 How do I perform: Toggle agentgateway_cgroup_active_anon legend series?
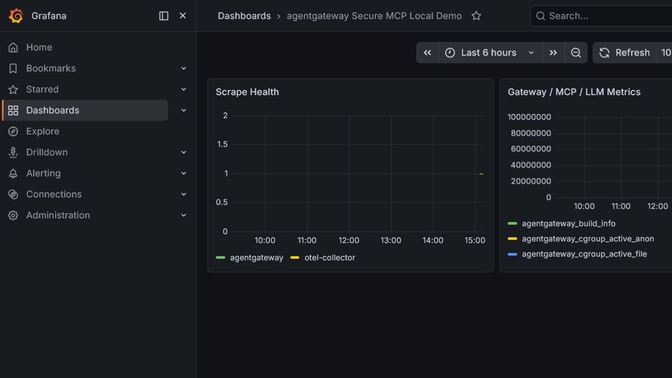tap(588, 239)
